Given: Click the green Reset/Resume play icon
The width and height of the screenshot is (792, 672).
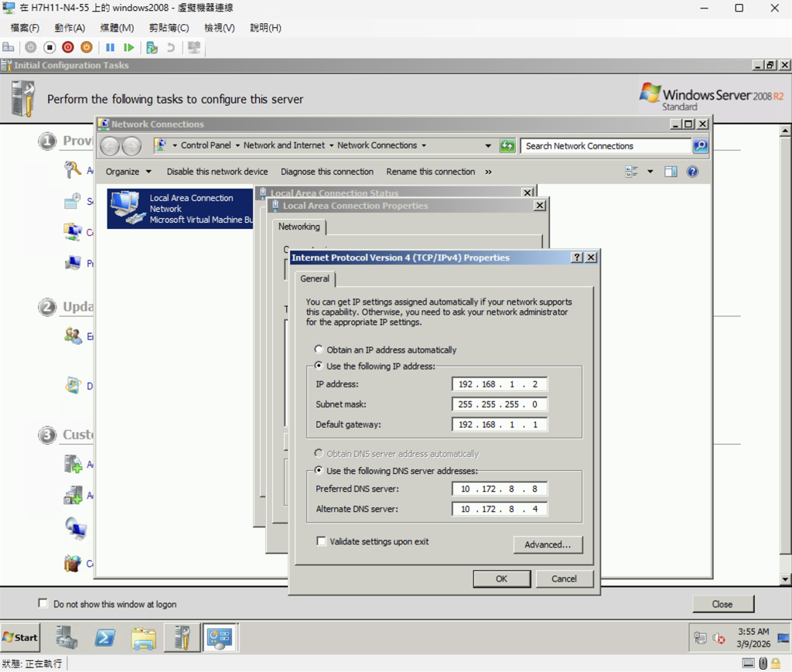Looking at the screenshot, I should [129, 47].
